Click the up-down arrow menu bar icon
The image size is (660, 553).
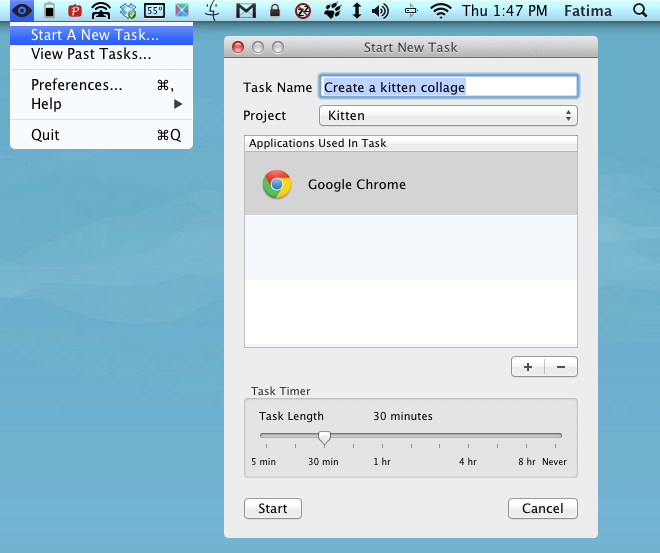pyautogui.click(x=357, y=11)
